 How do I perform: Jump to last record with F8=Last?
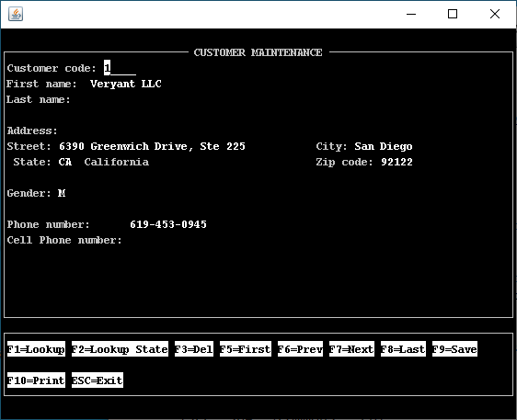pos(403,349)
